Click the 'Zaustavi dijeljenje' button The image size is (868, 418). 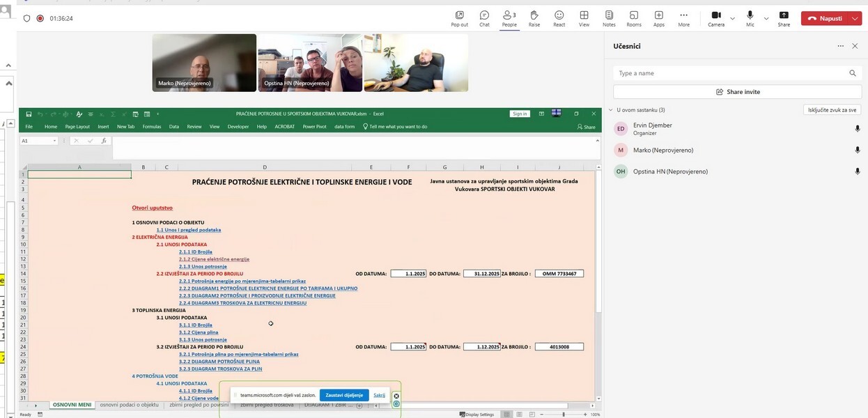pos(344,395)
